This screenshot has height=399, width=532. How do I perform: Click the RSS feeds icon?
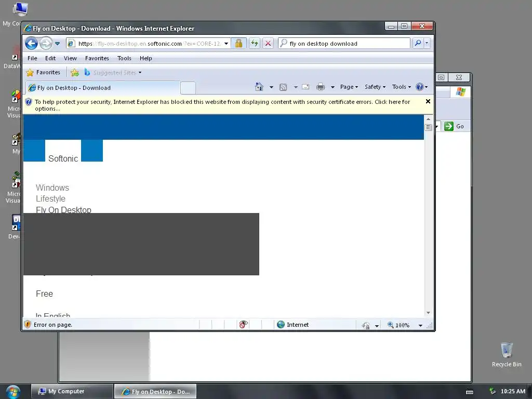point(283,87)
